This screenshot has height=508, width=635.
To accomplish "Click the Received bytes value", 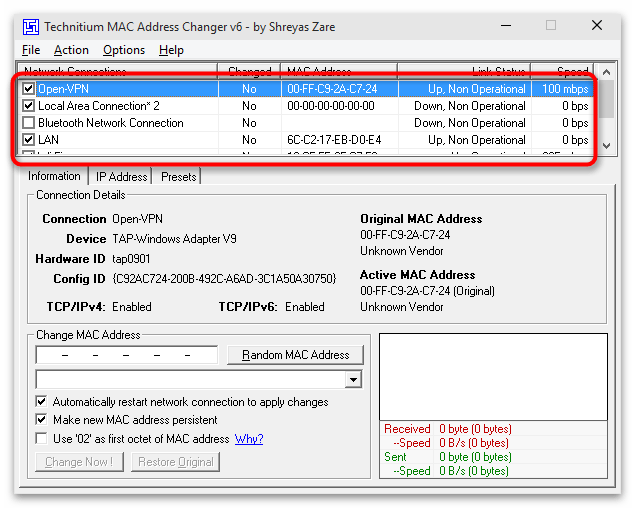I will tap(475, 429).
